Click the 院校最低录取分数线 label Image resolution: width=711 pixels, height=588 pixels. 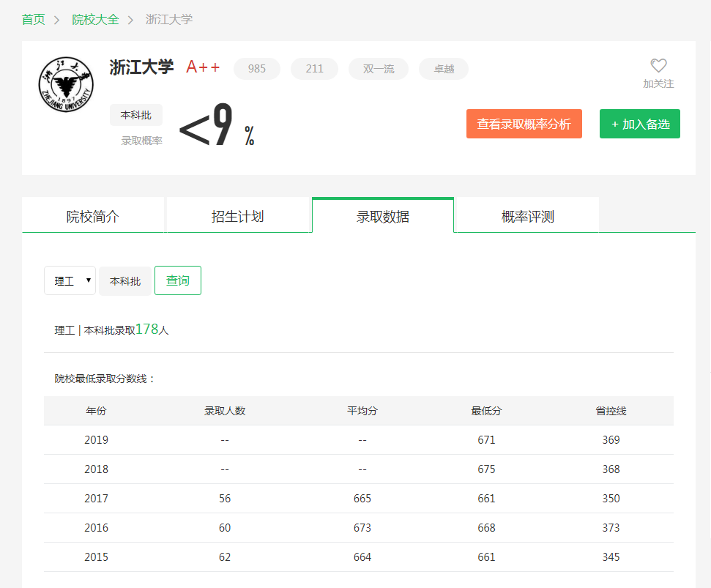point(104,379)
